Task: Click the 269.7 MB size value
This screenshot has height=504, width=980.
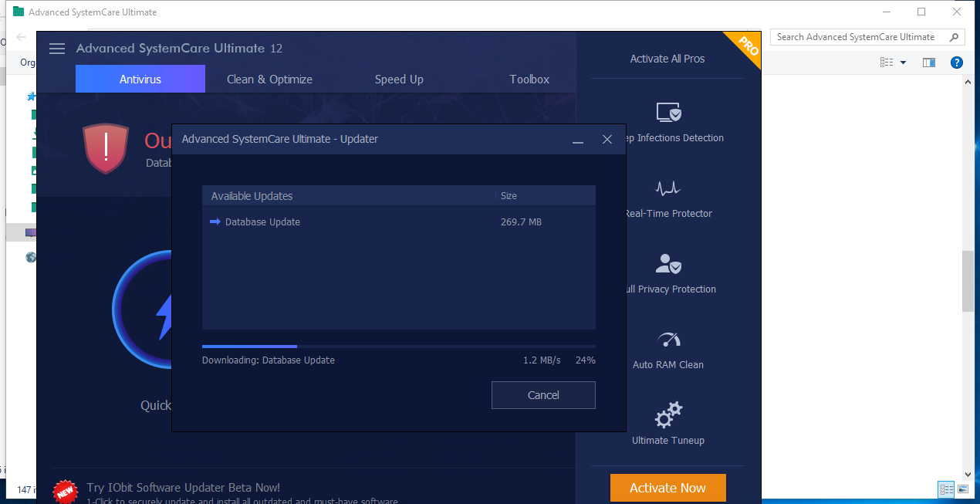Action: click(x=522, y=222)
